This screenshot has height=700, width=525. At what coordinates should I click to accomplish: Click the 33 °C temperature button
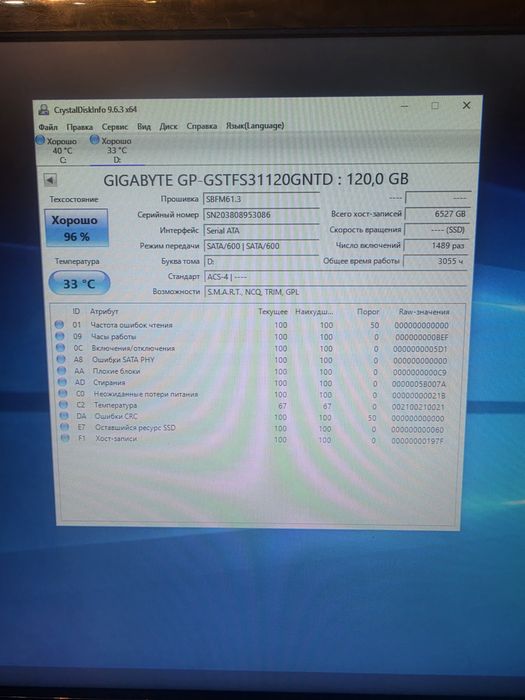(x=79, y=283)
